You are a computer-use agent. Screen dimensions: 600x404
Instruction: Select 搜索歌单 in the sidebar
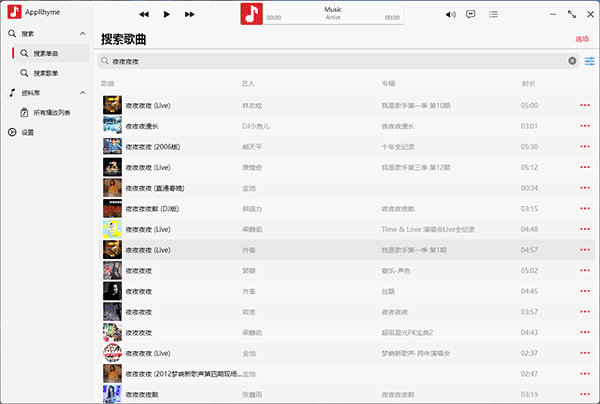50,73
